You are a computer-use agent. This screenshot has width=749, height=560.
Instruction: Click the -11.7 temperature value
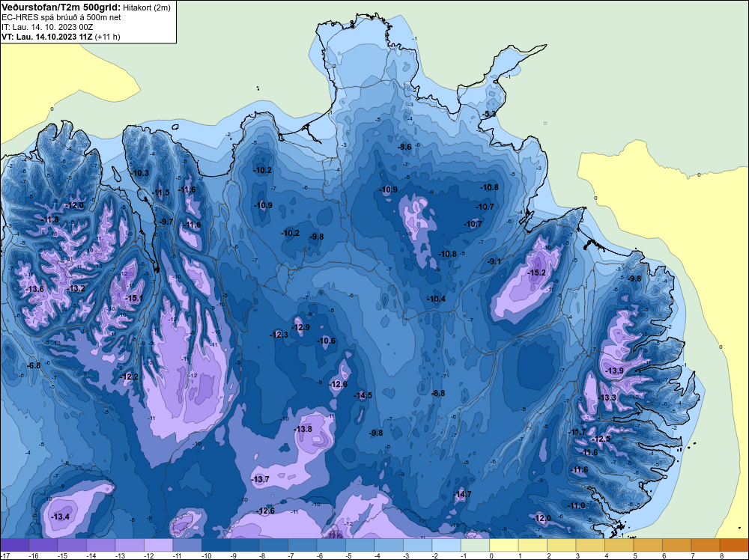click(x=577, y=433)
